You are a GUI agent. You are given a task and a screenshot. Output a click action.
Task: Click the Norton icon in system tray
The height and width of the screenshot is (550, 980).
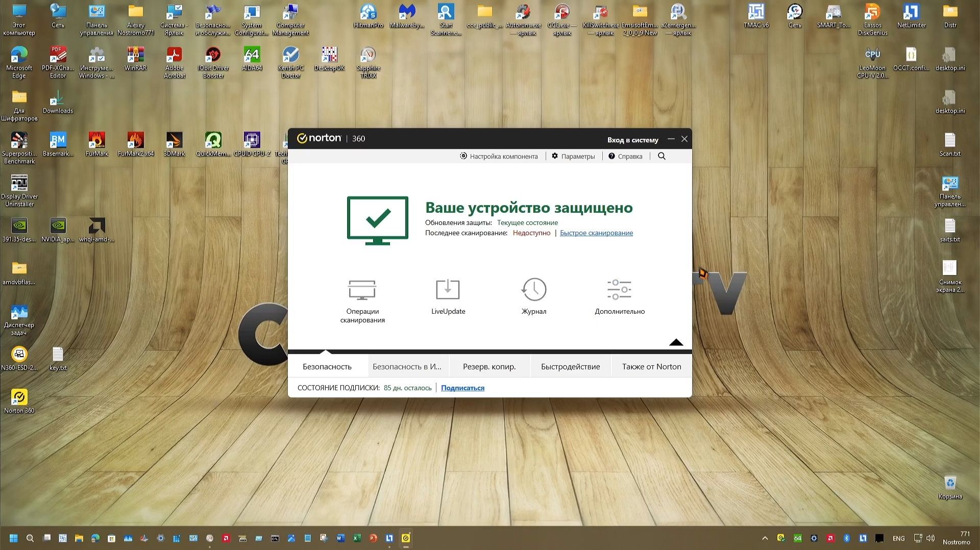click(x=781, y=538)
